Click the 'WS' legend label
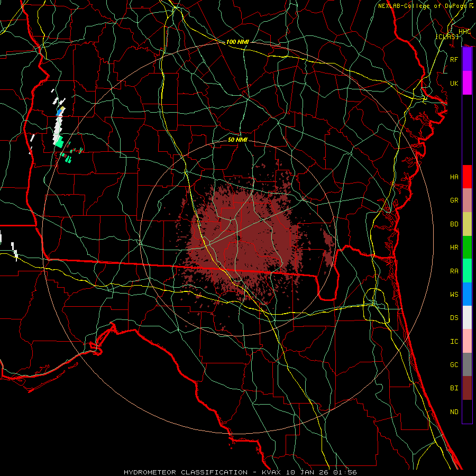Screen dimensions: 476x476 tap(454, 295)
